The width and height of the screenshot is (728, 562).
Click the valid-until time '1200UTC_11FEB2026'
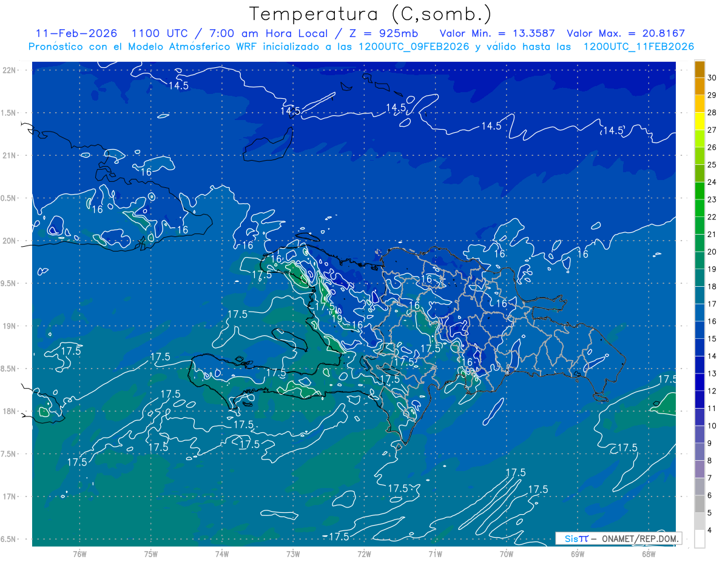click(x=639, y=47)
